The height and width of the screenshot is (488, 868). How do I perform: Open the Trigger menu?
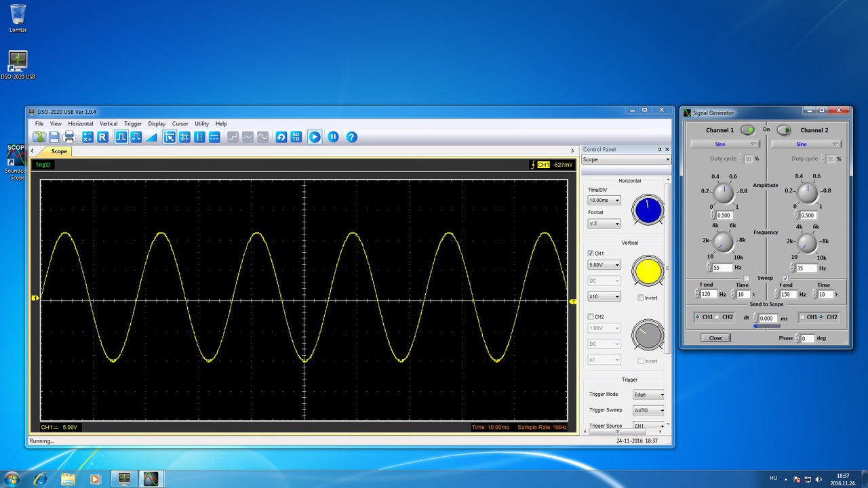coord(133,124)
